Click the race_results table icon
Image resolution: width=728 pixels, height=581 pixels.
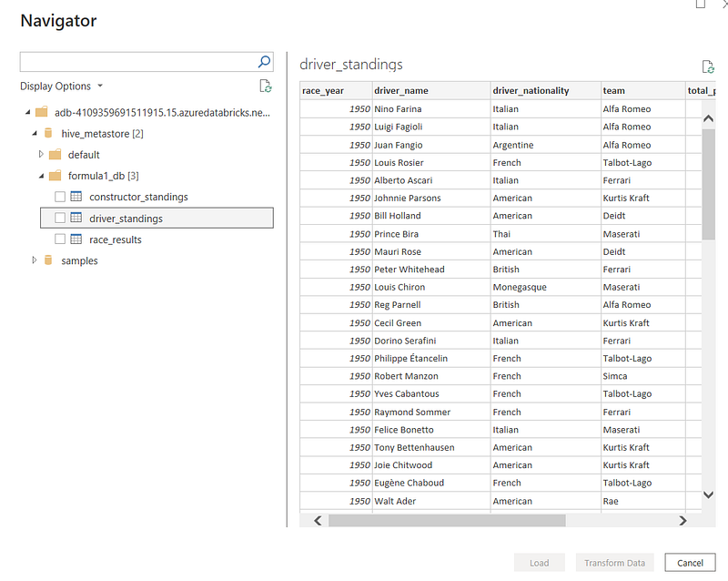[x=76, y=239]
